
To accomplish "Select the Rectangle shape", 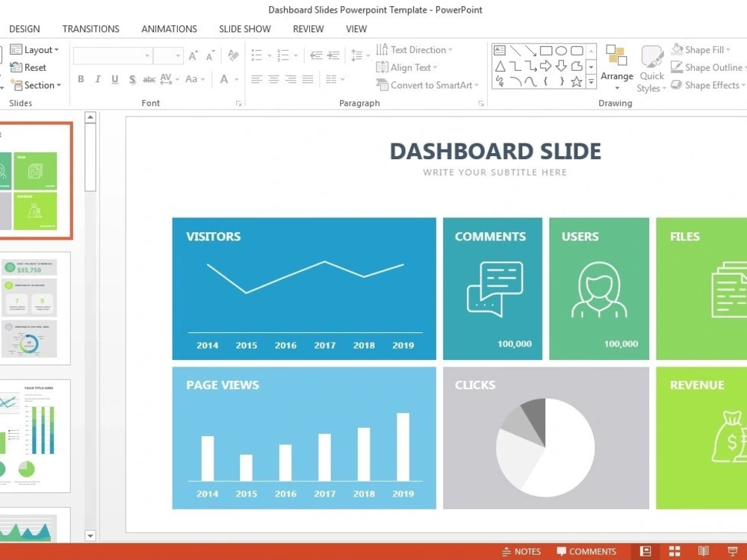I will [546, 50].
